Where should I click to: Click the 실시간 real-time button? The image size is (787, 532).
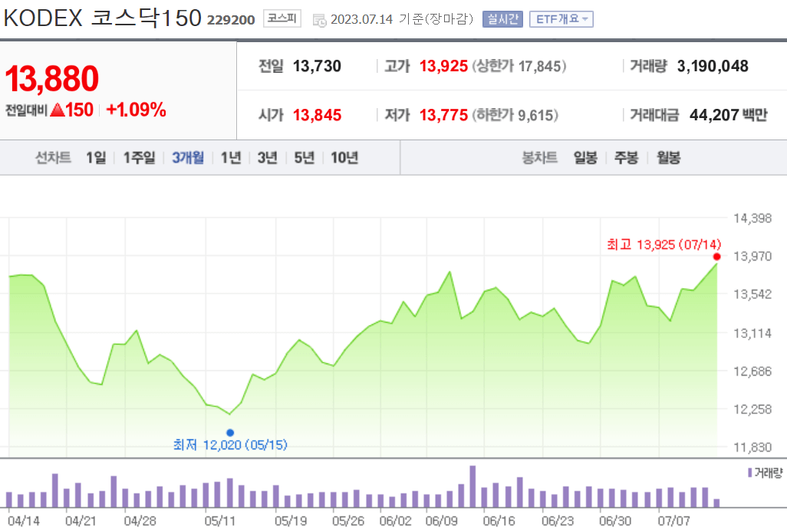tap(502, 19)
